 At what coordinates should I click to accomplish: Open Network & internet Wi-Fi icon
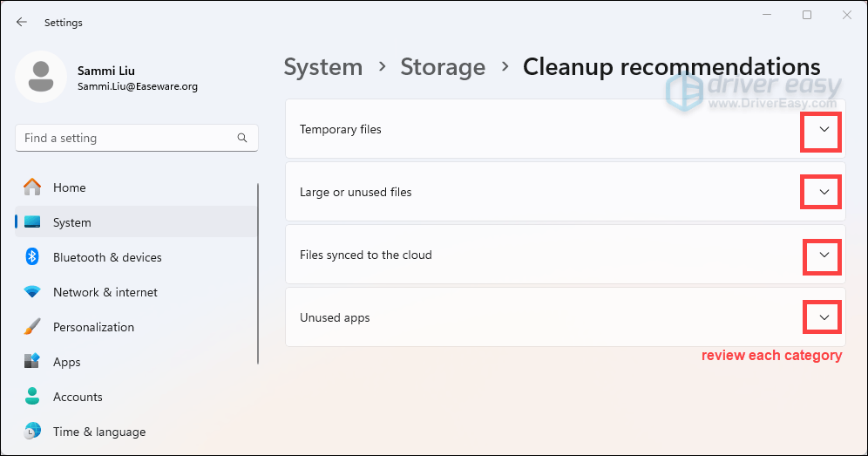pos(32,292)
